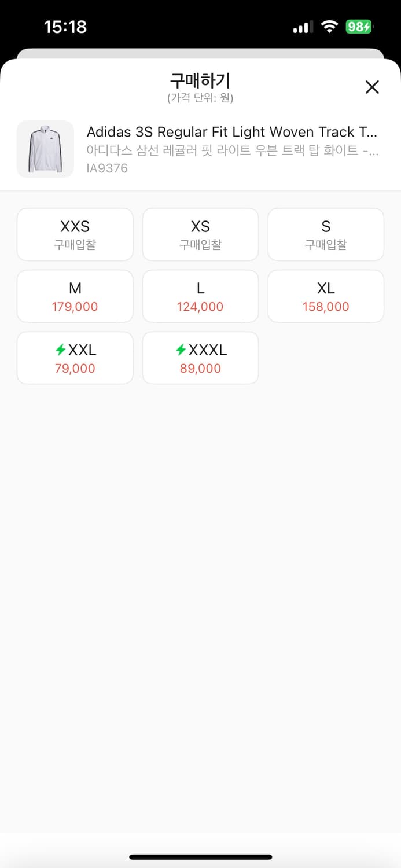Tap the cellular signal bars icon
Screen dimensions: 401x868
point(303,27)
